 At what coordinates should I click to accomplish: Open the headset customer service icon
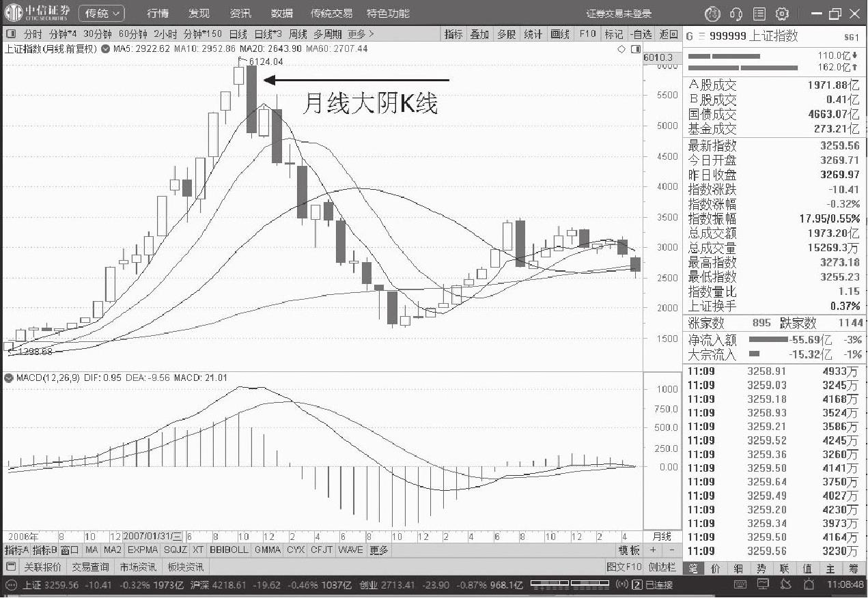[736, 14]
